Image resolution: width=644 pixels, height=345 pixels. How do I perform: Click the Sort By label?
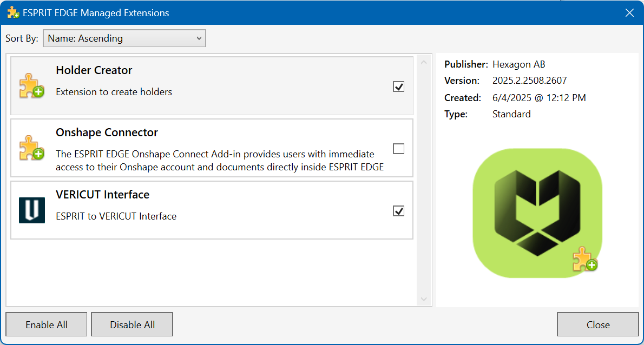pyautogui.click(x=22, y=38)
